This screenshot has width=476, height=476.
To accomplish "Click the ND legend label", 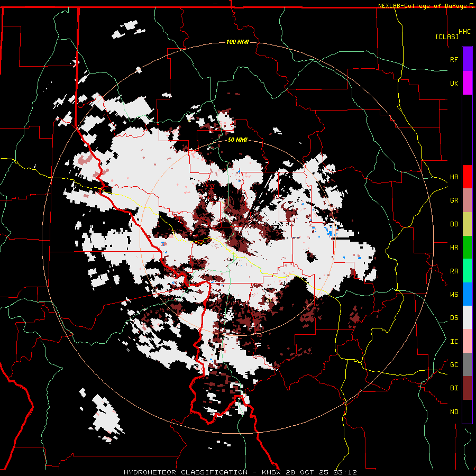I will tap(454, 412).
